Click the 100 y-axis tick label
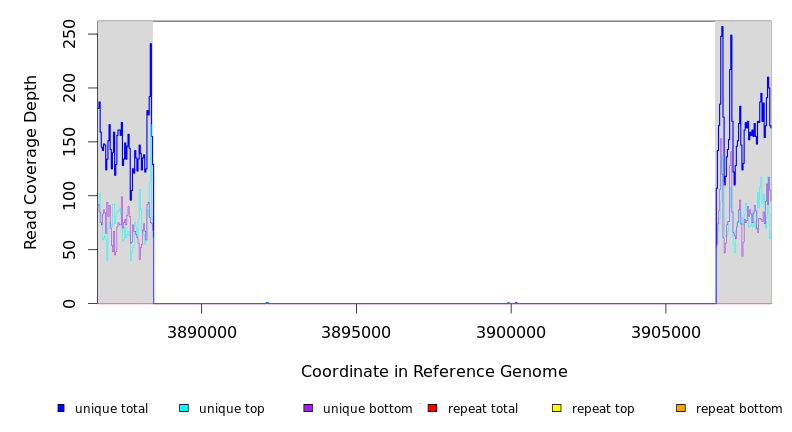The image size is (792, 432). click(75, 196)
